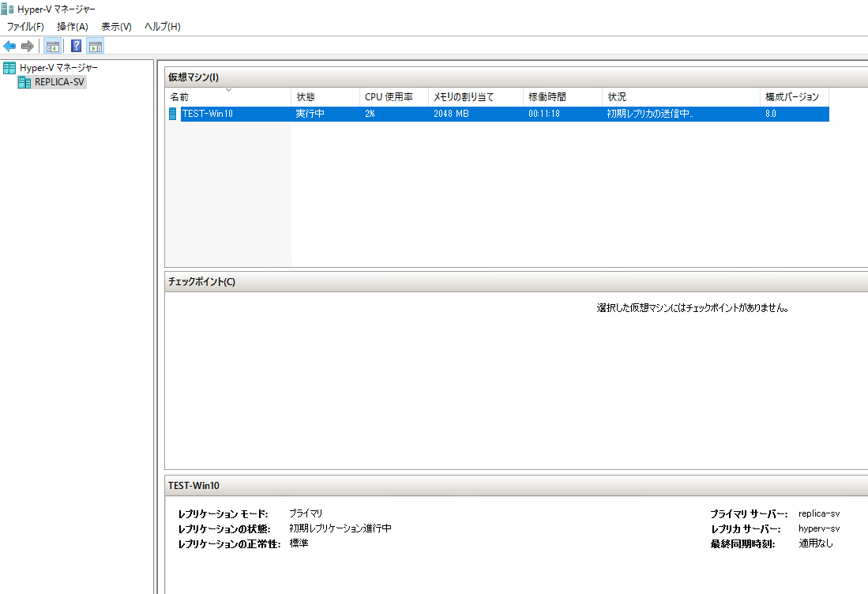Image resolution: width=868 pixels, height=594 pixels.
Task: Click the レプリカ サーバー label
Action: pos(746,529)
